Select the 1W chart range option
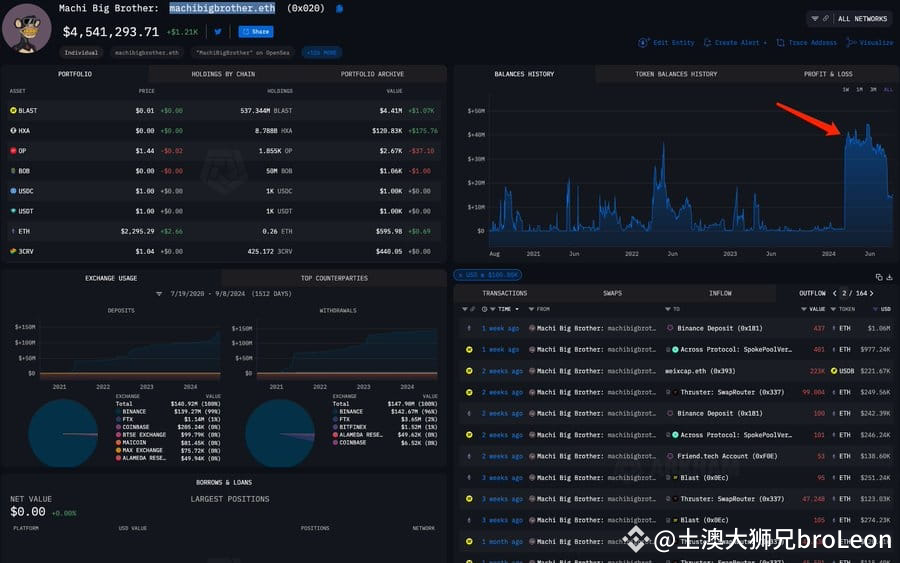 [x=845, y=90]
